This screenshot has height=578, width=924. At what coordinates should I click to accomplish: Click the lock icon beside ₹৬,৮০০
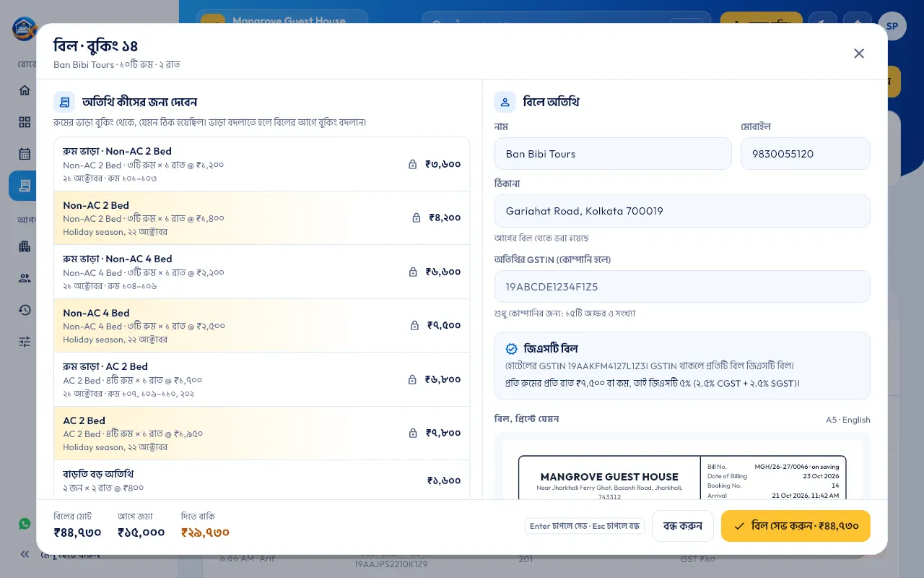(x=413, y=379)
